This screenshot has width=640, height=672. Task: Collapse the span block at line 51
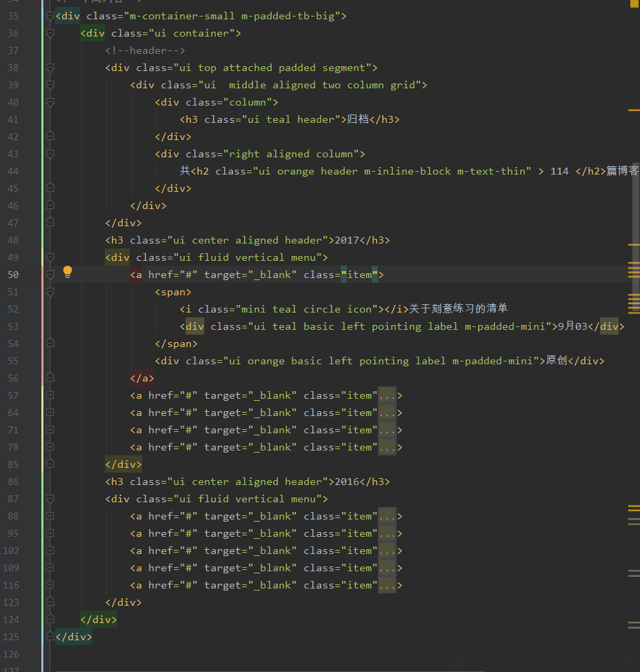(x=50, y=292)
